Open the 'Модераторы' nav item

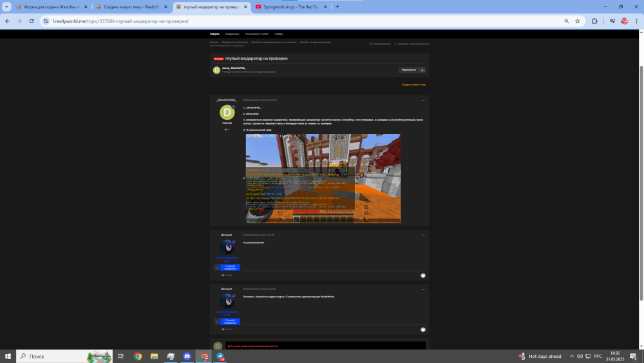click(232, 34)
